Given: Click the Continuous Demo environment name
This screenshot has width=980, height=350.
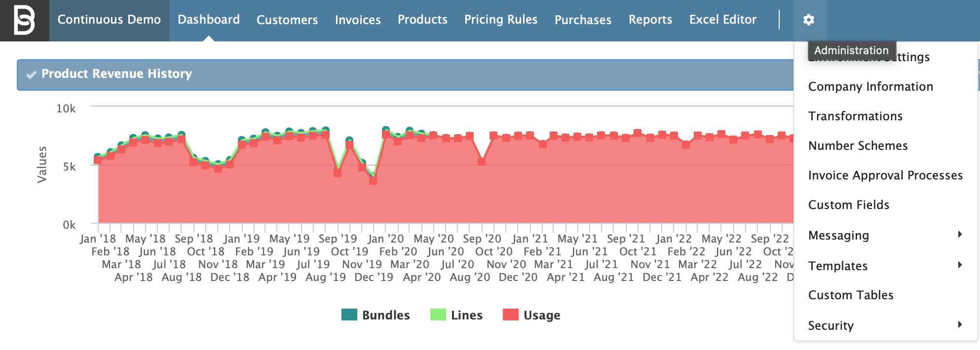Looking at the screenshot, I should [109, 20].
